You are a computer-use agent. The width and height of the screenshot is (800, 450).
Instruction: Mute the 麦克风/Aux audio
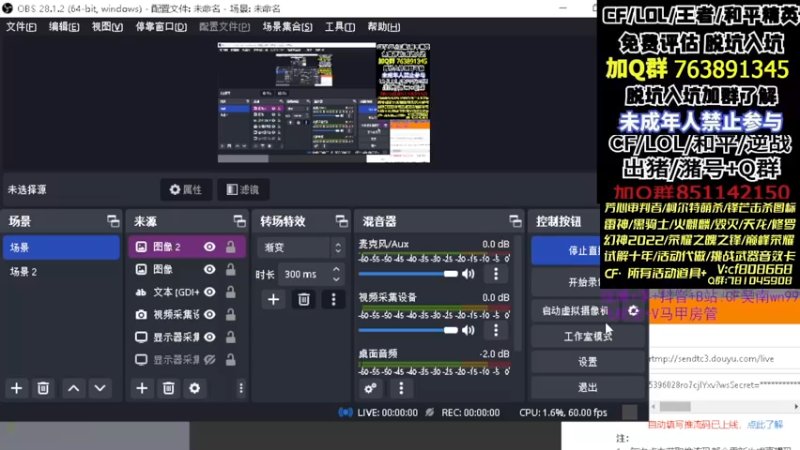[x=468, y=274]
